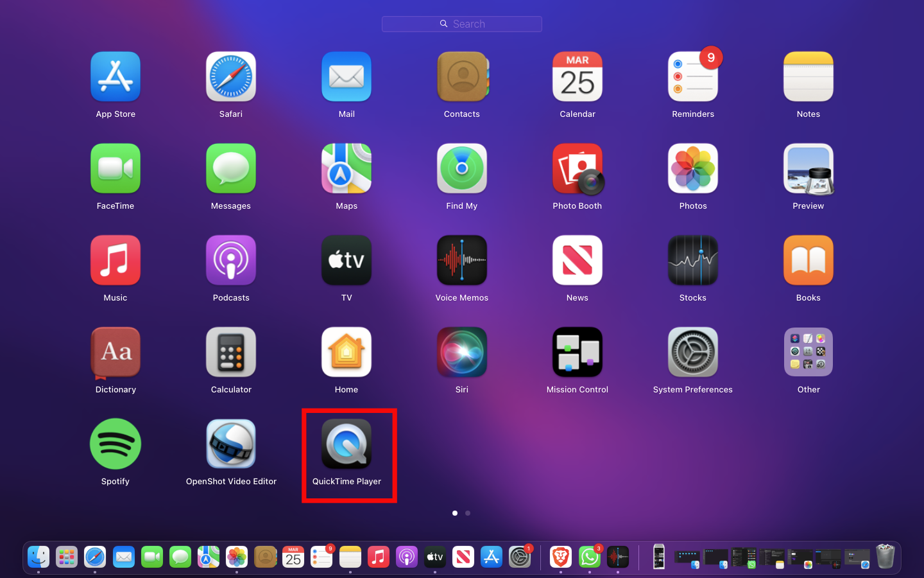Click the Launchpad Search field
This screenshot has width=924, height=578.
[x=462, y=24]
